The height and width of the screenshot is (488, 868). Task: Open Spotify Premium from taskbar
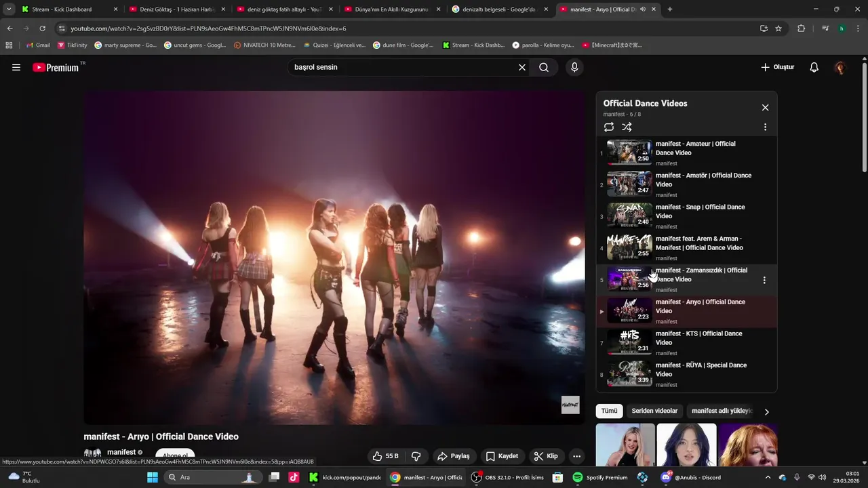coord(600,477)
